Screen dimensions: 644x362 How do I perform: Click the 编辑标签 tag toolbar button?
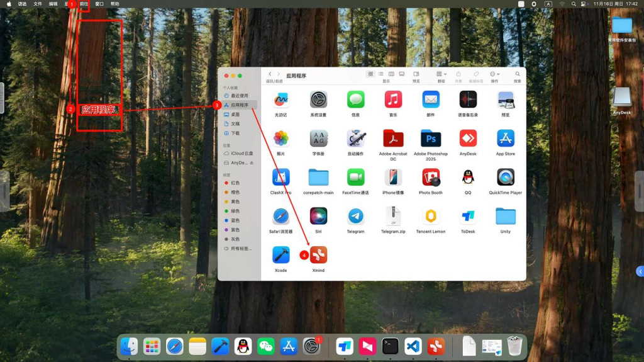pos(476,74)
